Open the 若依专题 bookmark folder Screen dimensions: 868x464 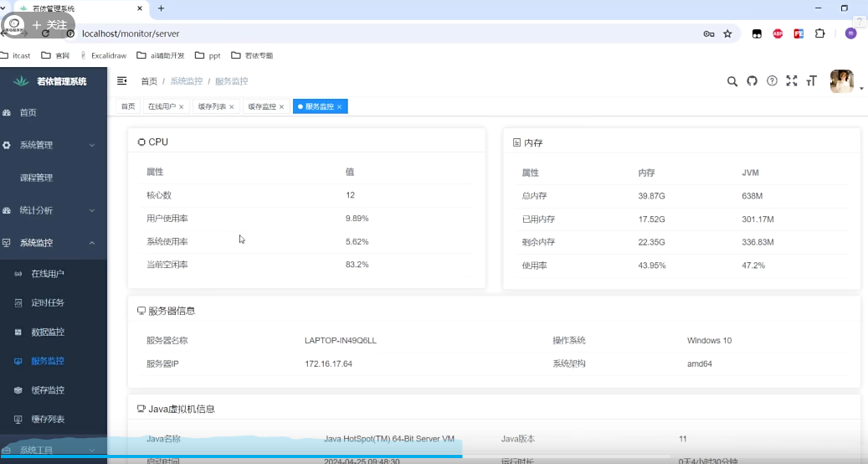252,55
